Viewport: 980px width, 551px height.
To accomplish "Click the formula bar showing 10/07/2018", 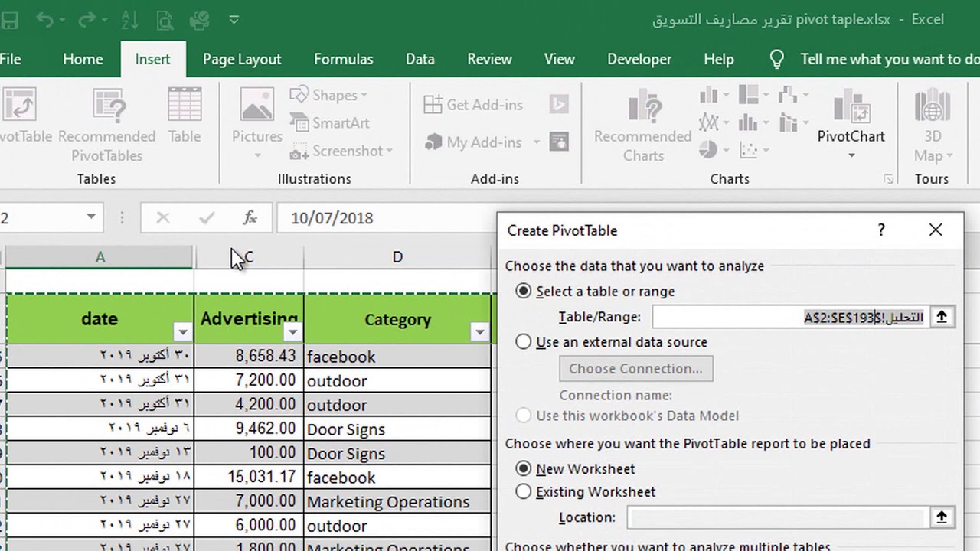I will [x=387, y=218].
